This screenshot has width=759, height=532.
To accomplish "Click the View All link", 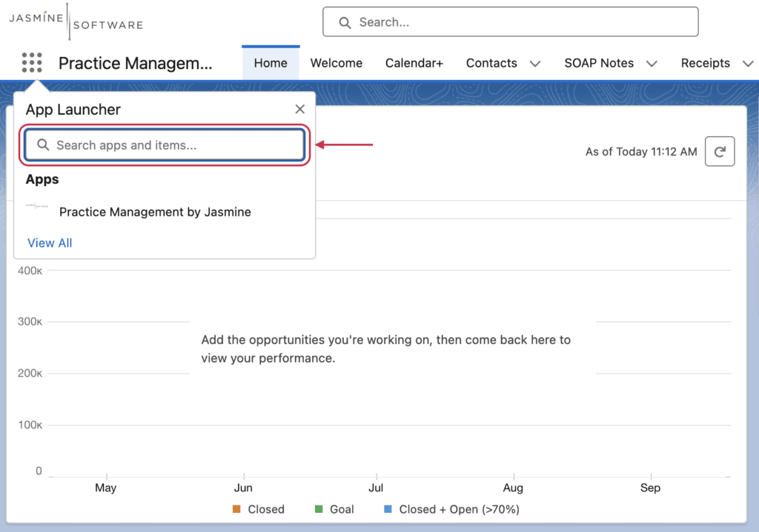I will (50, 243).
